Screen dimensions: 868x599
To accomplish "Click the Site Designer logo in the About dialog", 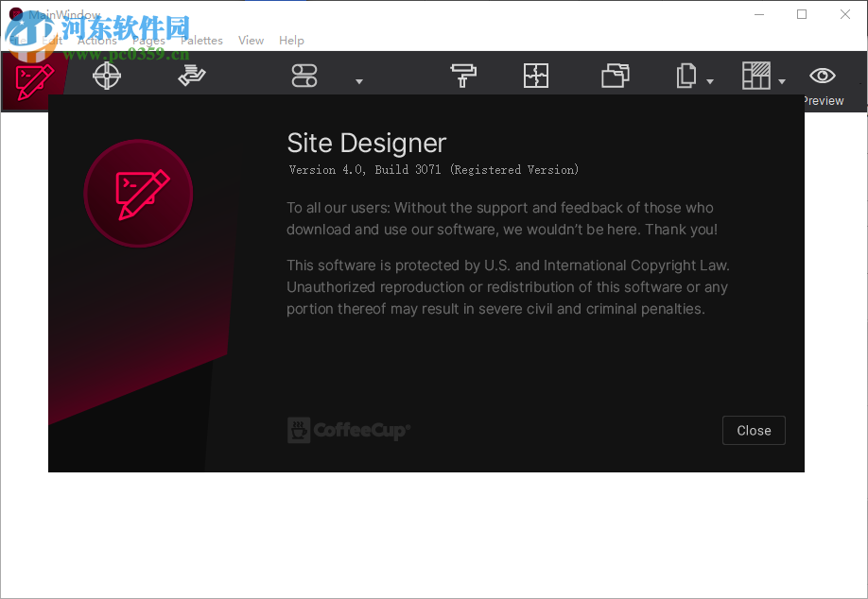I will [x=138, y=193].
